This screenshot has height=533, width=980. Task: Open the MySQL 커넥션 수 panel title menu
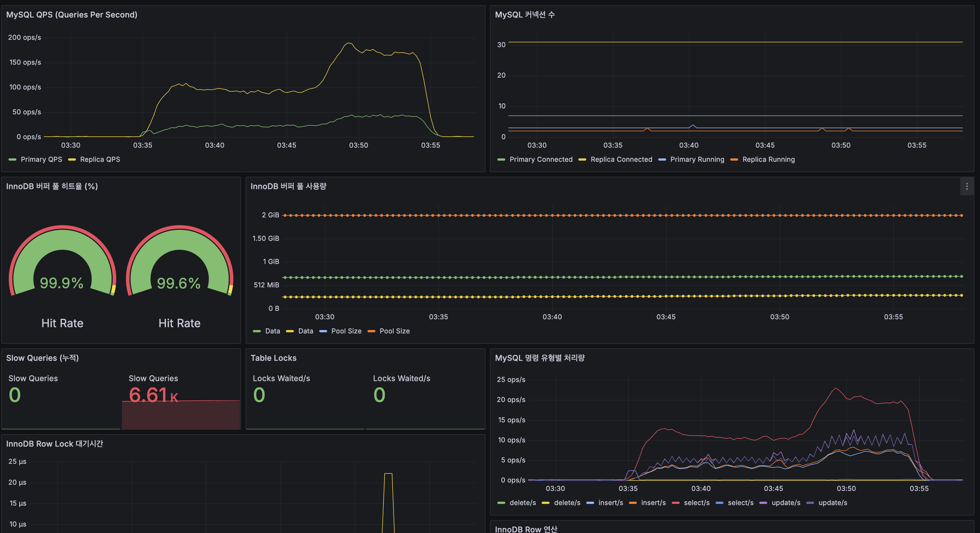click(525, 14)
